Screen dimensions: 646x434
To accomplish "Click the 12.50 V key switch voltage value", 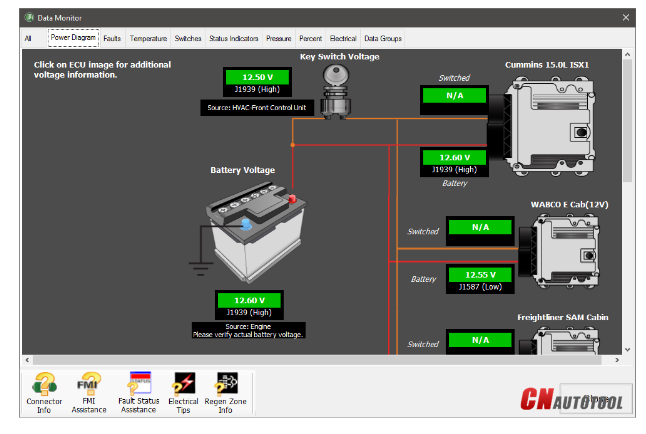I will [257, 77].
